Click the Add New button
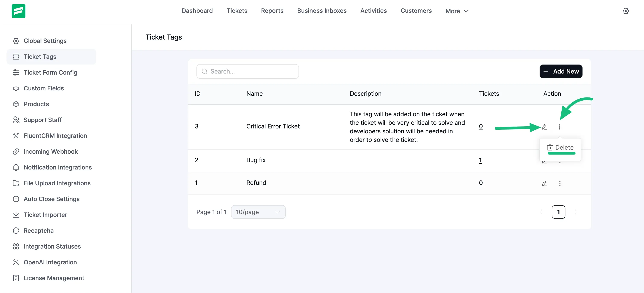The image size is (644, 293). point(561,72)
